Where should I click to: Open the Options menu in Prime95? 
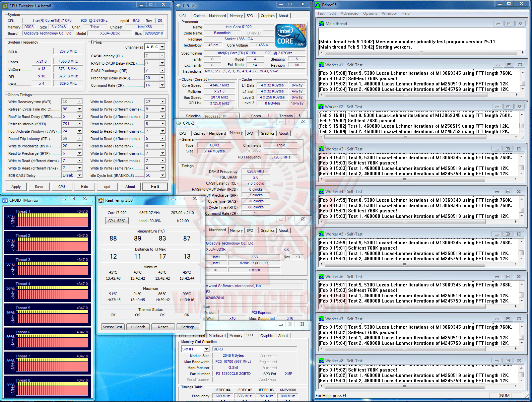click(370, 13)
